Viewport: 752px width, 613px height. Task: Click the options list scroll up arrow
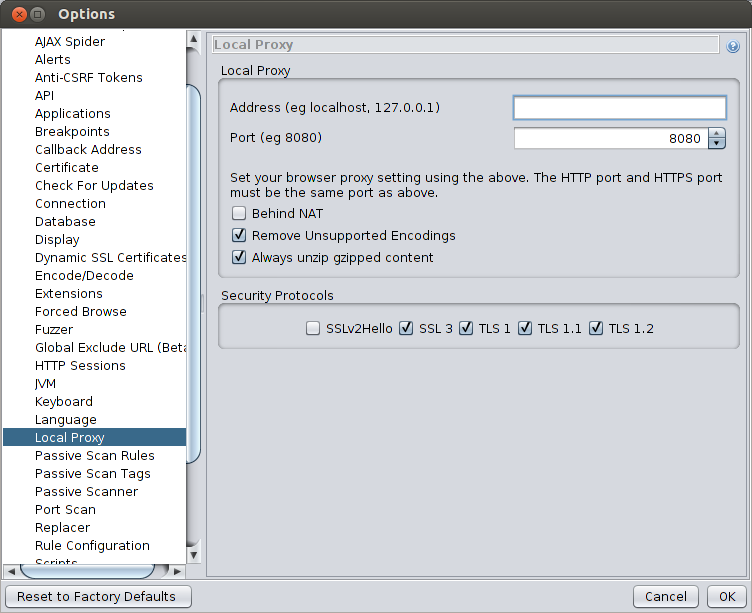tap(193, 38)
